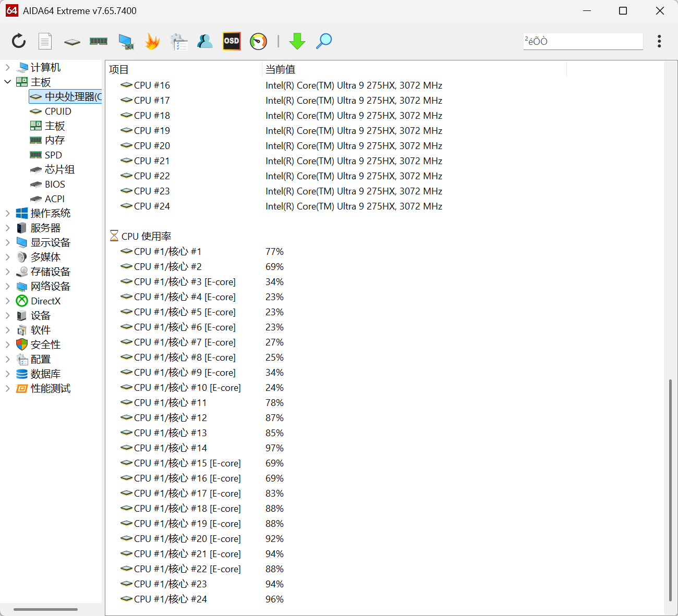Select the 核心 #21 [E-core] row
678x616 pixels.
point(336,553)
